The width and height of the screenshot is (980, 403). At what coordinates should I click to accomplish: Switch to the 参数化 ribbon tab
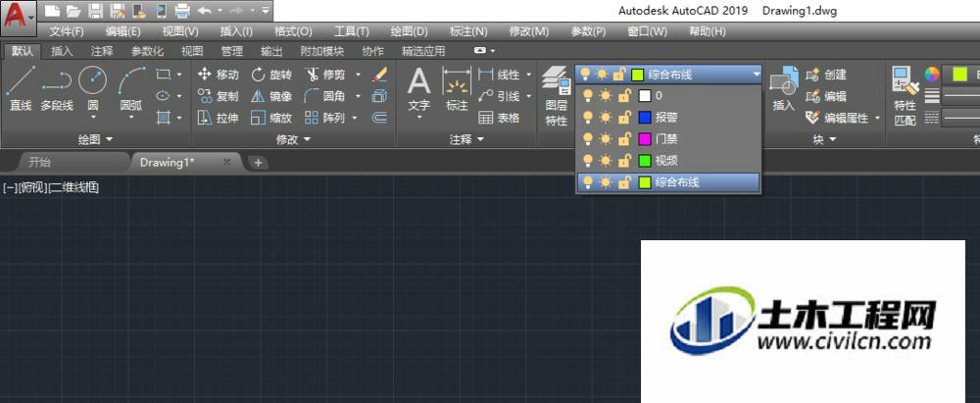[x=148, y=51]
